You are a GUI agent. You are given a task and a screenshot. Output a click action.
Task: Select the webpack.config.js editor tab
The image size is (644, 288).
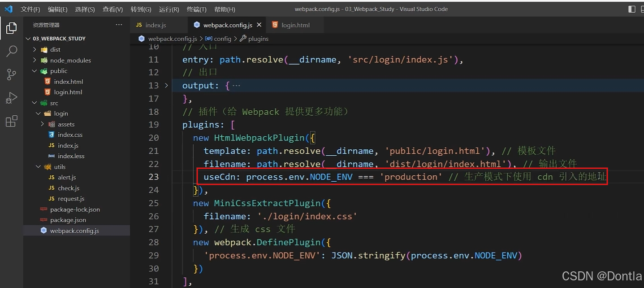pyautogui.click(x=226, y=25)
